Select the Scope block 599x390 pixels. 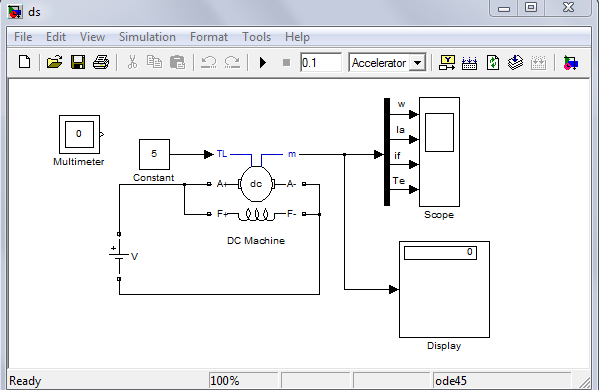pos(439,152)
